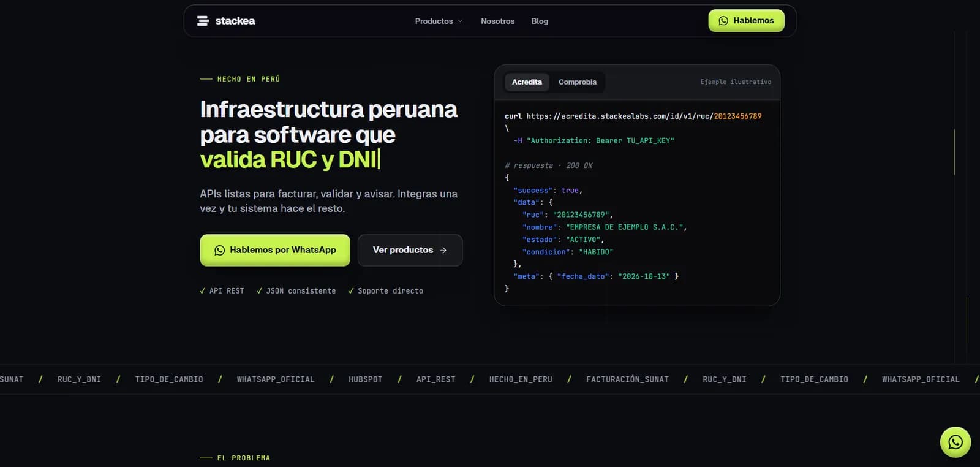The image size is (980, 467).
Task: Click HECHO_EN_PERU in the ticker
Action: coord(521,379)
